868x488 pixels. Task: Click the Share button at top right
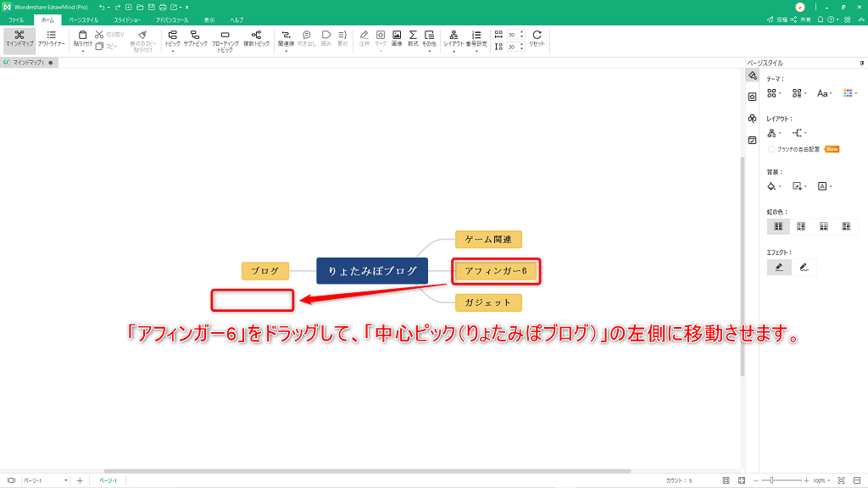[800, 19]
